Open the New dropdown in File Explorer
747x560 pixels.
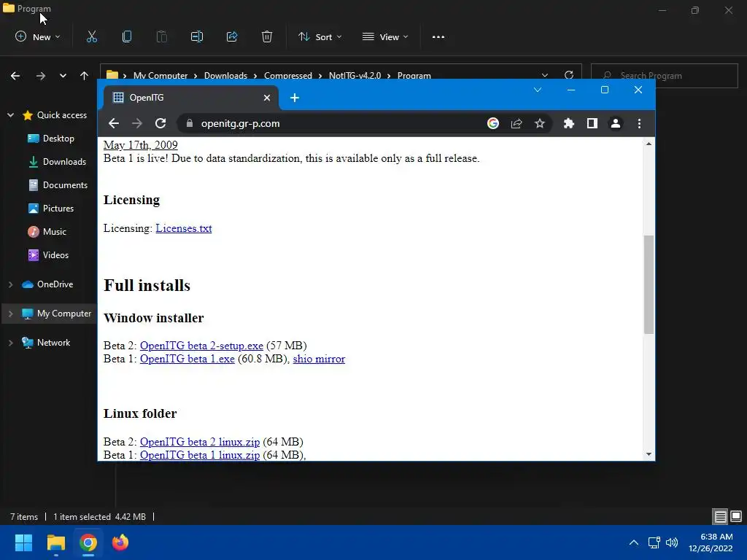coord(38,36)
